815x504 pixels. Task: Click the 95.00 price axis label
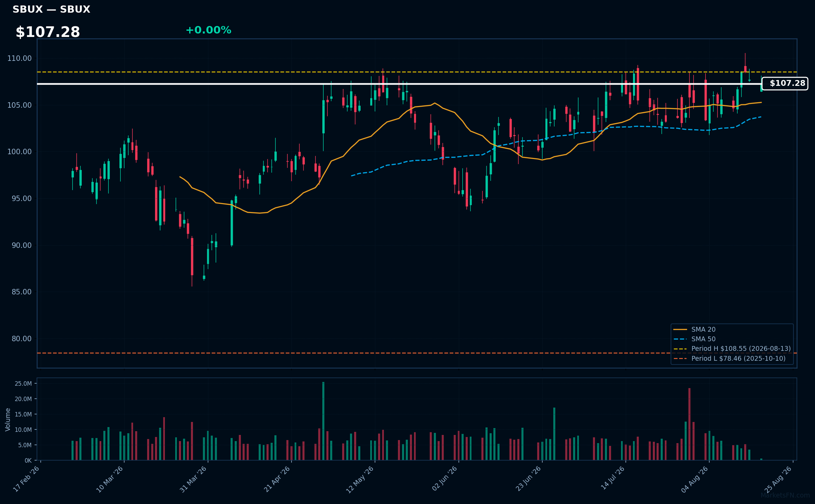pos(22,199)
